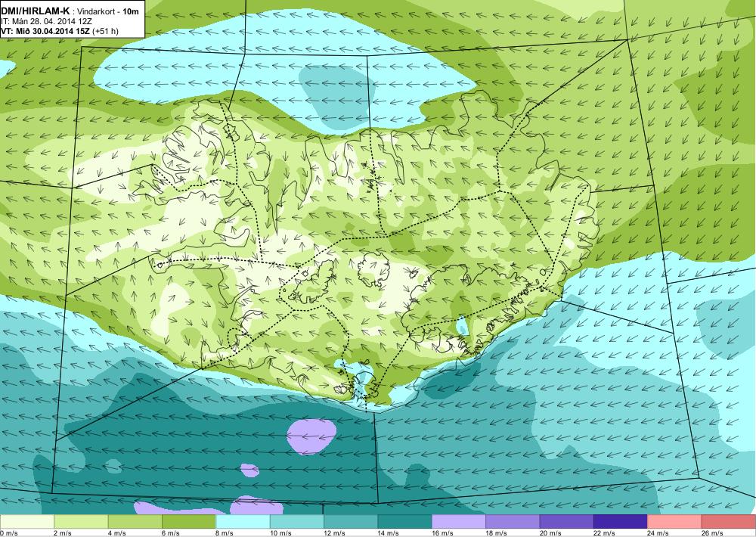Image resolution: width=756 pixels, height=537 pixels.
Task: Click the '26 m/s' legend label
Action: (713, 533)
